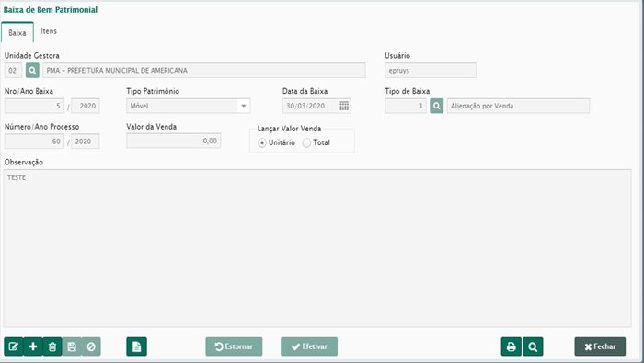
Task: Delete the record using the trash icon
Action: point(52,346)
